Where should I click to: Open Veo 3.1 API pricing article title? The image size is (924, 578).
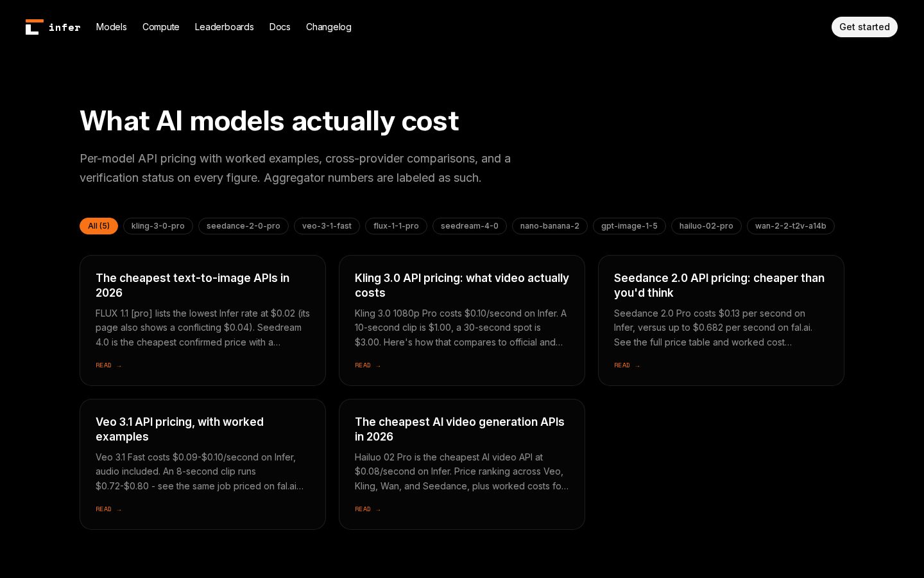pyautogui.click(x=180, y=429)
